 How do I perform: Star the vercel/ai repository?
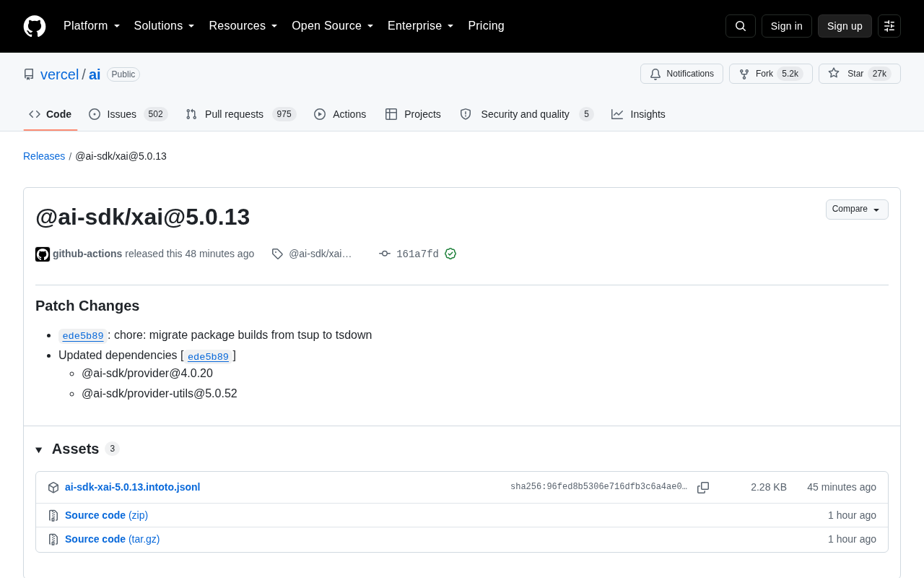pos(859,74)
